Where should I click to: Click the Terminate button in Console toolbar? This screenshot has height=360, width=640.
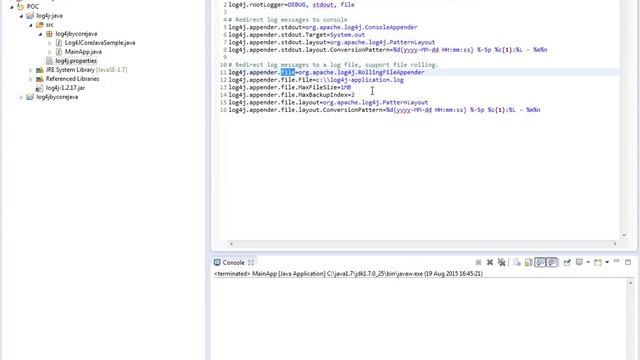click(478, 262)
